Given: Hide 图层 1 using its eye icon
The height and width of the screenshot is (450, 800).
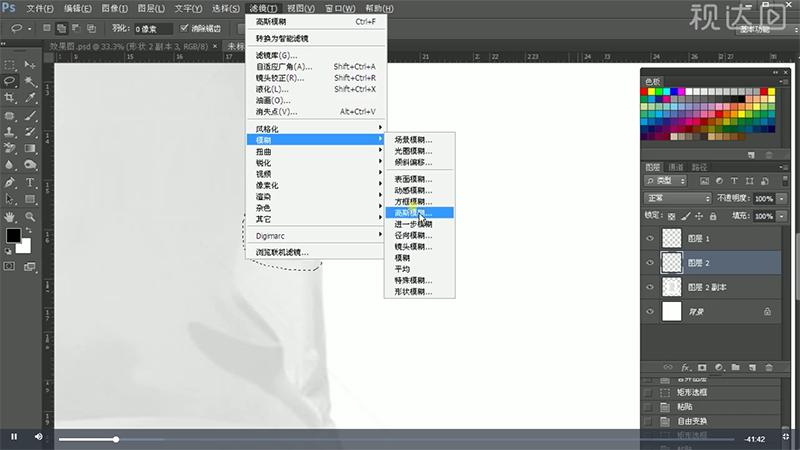Looking at the screenshot, I should (x=650, y=238).
